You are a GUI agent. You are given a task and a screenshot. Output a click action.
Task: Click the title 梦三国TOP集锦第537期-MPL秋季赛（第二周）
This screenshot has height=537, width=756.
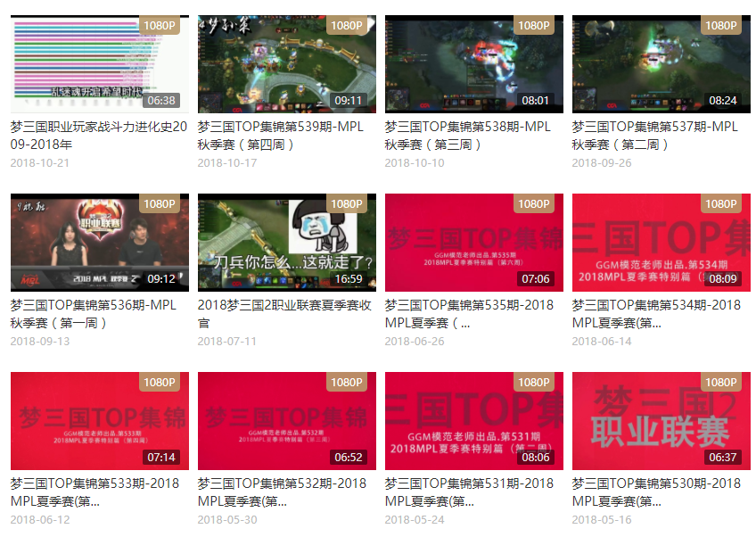tap(655, 136)
